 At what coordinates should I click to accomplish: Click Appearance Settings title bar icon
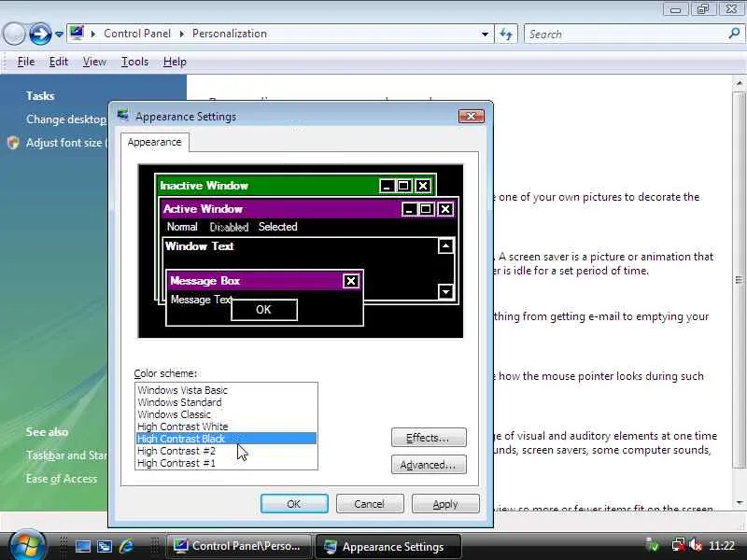pyautogui.click(x=123, y=115)
